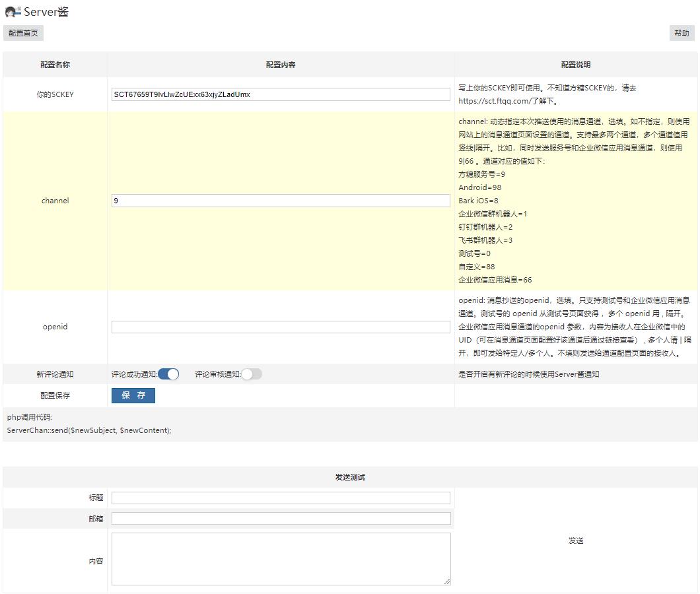The height and width of the screenshot is (594, 700).
Task: Click the SCKEY input field
Action: (x=281, y=94)
